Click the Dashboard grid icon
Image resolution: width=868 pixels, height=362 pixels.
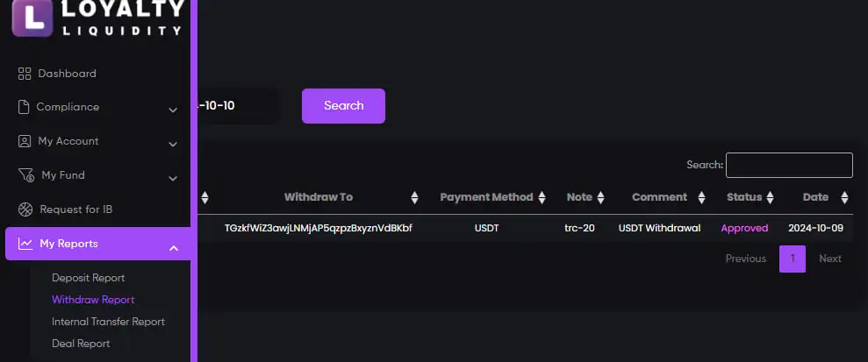(25, 74)
